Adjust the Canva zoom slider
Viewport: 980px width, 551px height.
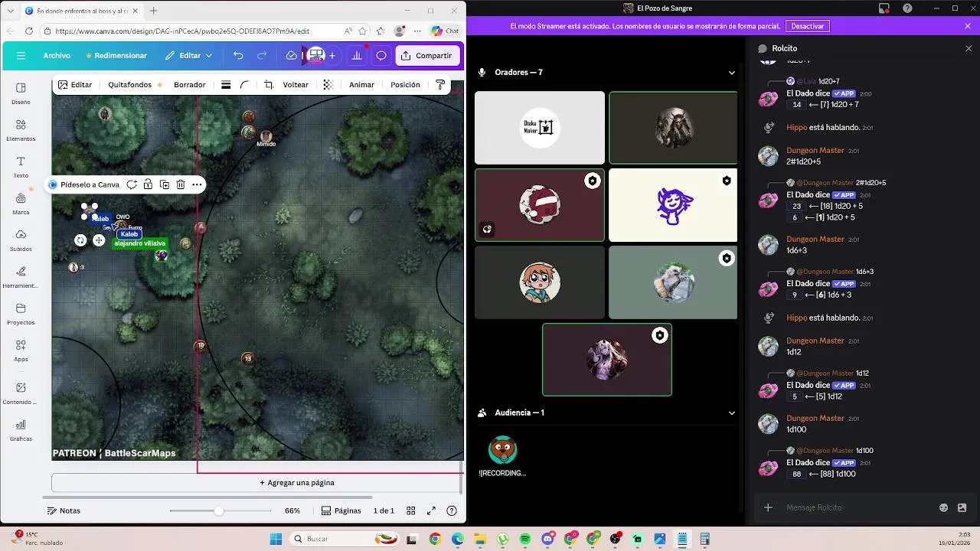(x=219, y=510)
